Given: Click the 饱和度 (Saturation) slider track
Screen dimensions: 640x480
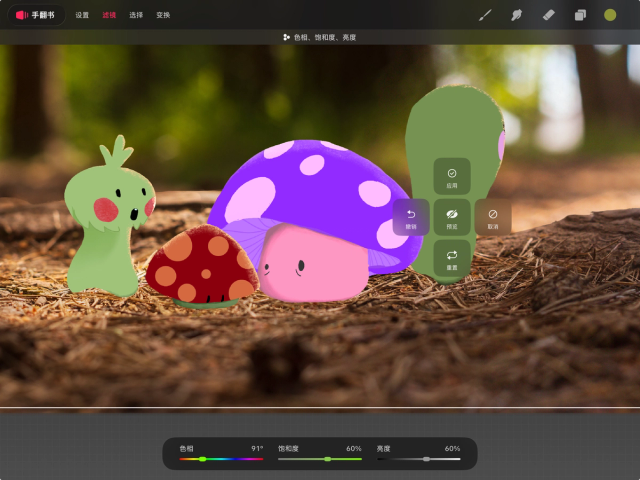Looking at the screenshot, I should point(319,459).
